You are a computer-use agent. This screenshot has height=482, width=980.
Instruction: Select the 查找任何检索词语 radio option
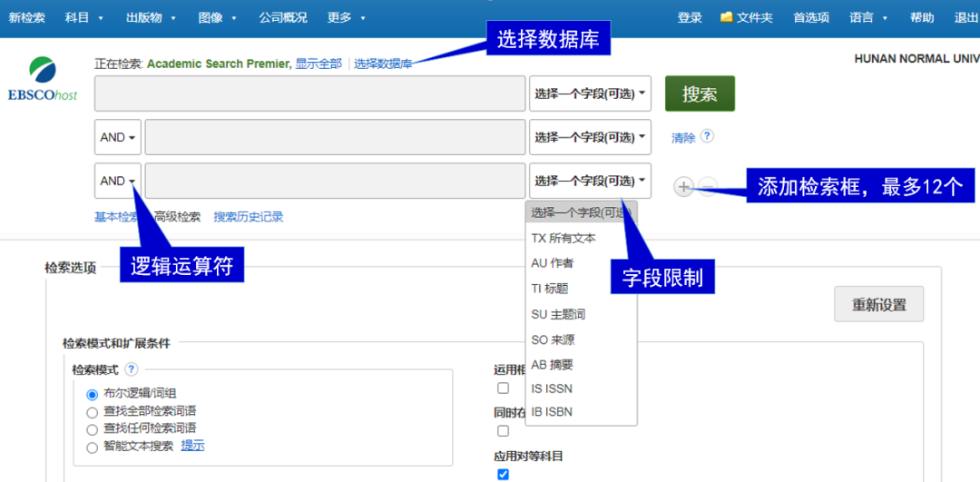[92, 429]
